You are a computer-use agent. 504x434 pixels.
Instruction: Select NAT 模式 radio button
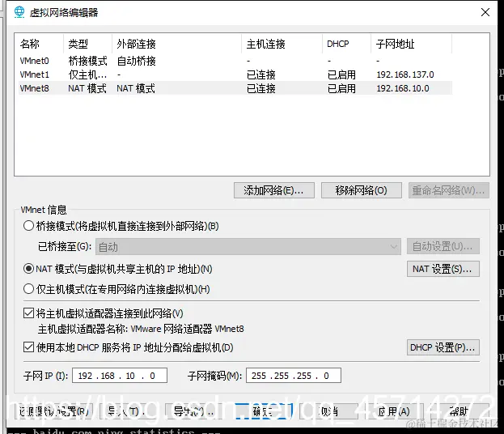coord(28,269)
